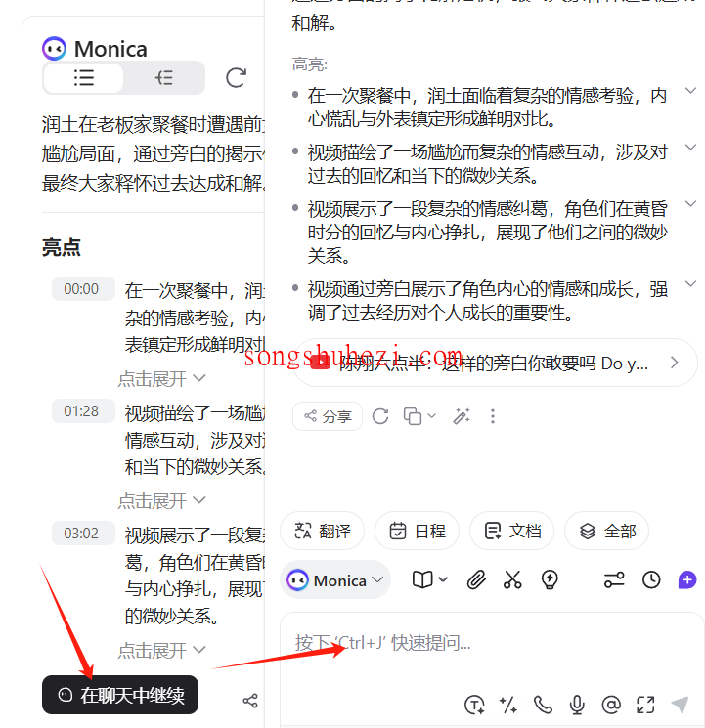This screenshot has width=705, height=728.
Task: Open chat settings sliders icon
Action: 614,579
